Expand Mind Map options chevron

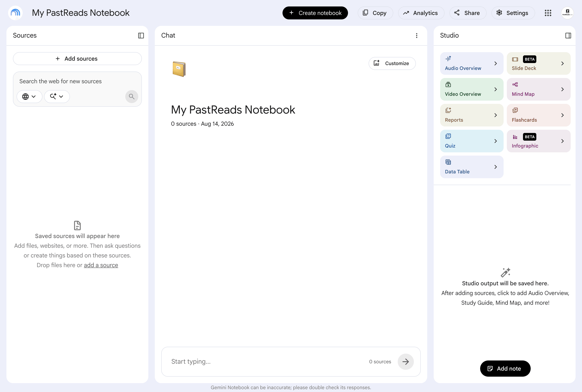tap(562, 89)
